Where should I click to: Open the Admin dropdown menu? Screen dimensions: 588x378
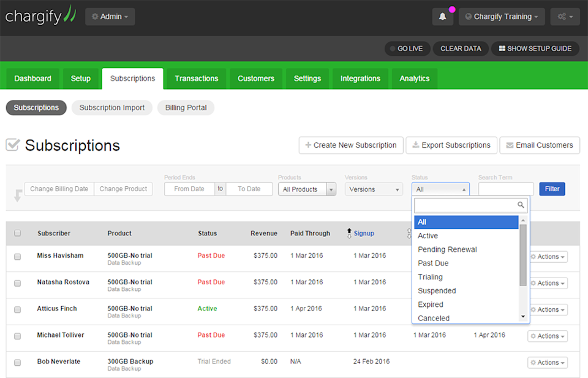[x=110, y=17]
